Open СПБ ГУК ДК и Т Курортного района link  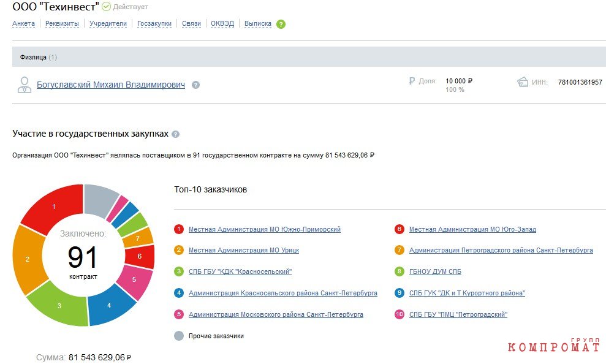click(x=468, y=293)
